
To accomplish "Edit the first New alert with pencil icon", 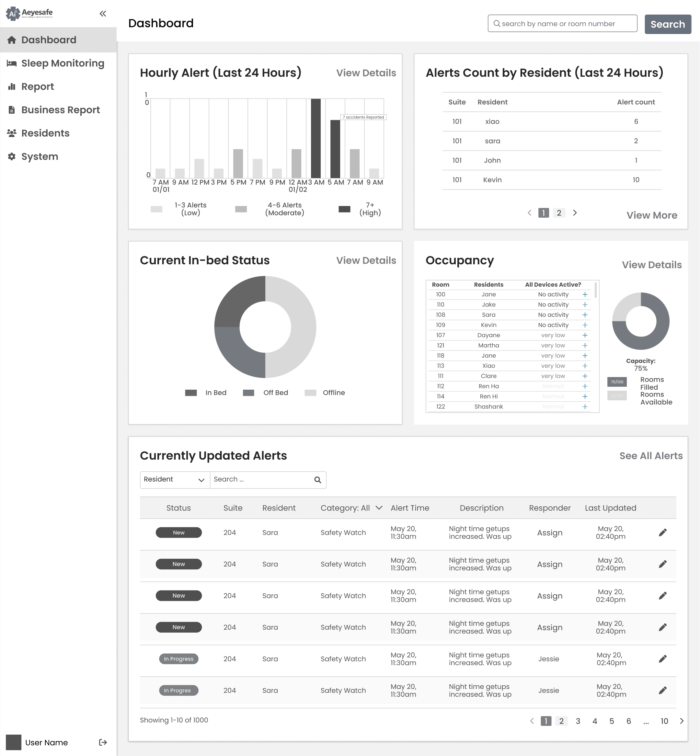I will tap(662, 533).
